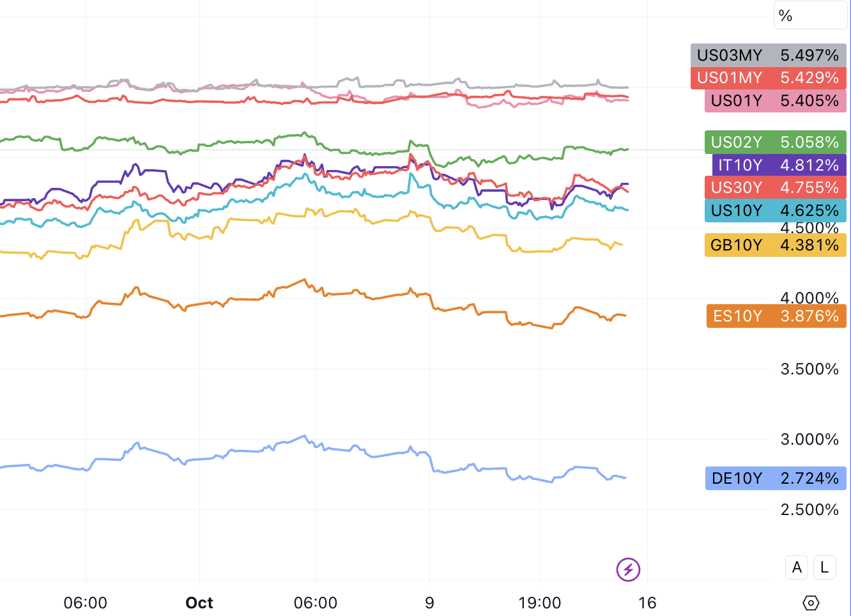
Task: Click the 19:00 time axis marker
Action: point(540,603)
